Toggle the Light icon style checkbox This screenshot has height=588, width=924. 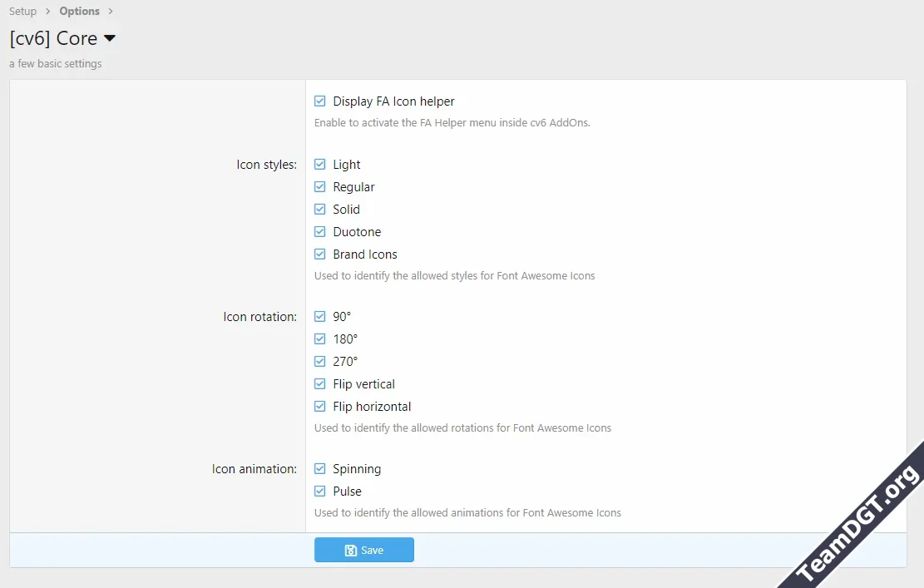coord(320,165)
